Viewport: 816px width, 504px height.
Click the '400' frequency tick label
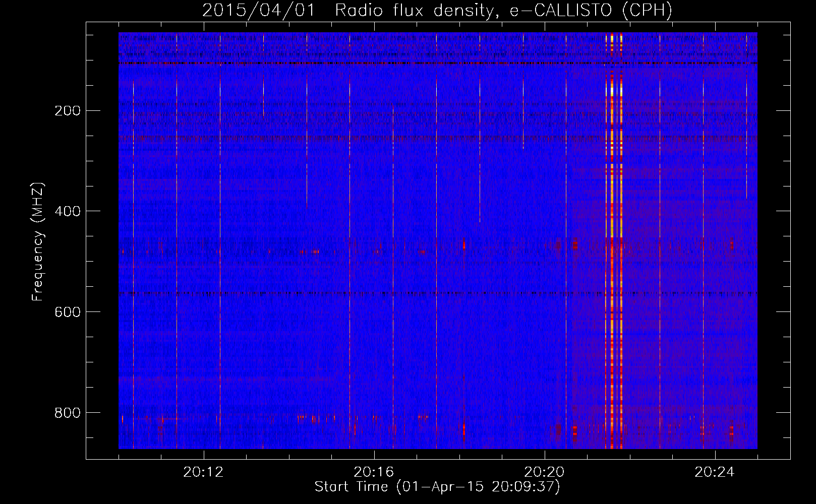point(67,211)
